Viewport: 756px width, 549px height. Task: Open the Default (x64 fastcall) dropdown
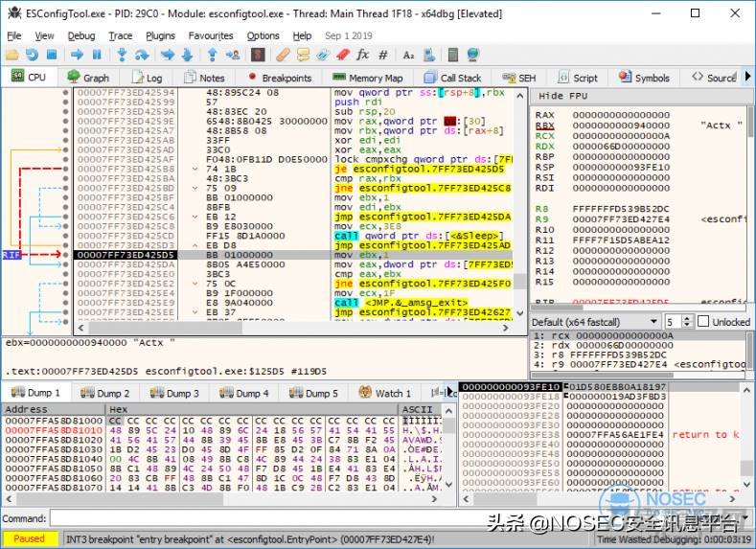(595, 322)
